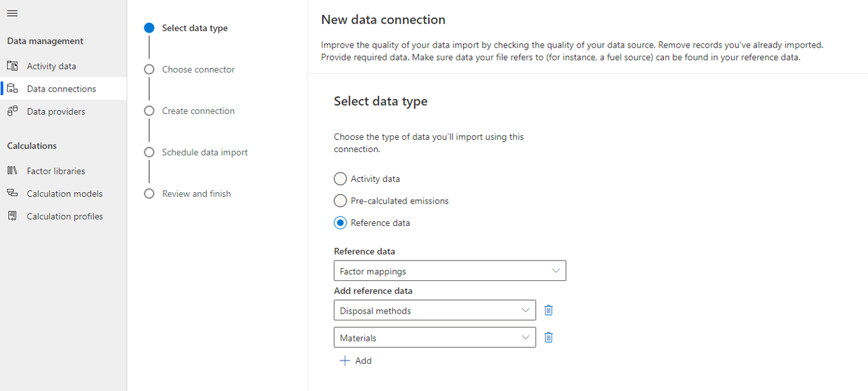The image size is (868, 391).
Task: Select the Reference data radio button
Action: 340,223
